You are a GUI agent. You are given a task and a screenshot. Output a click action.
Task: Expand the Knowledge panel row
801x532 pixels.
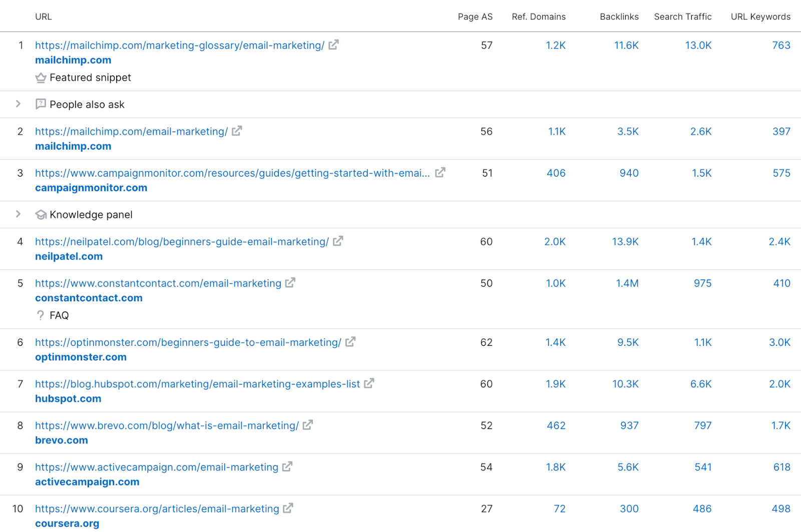19,214
